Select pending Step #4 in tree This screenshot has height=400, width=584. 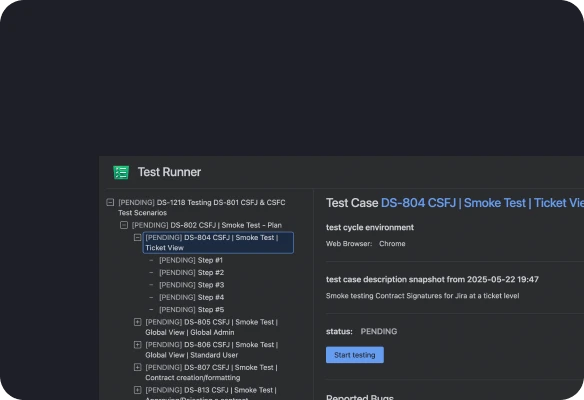[191, 297]
